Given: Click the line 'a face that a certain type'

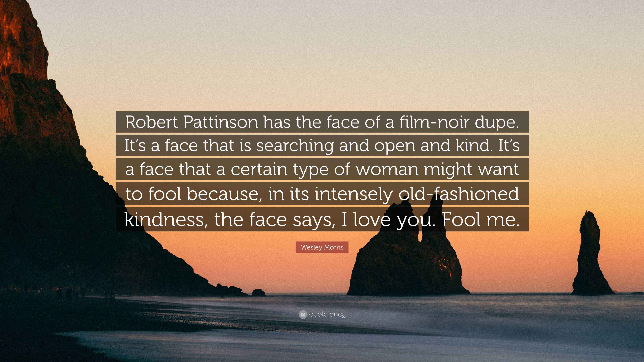Looking at the screenshot, I should [322, 169].
